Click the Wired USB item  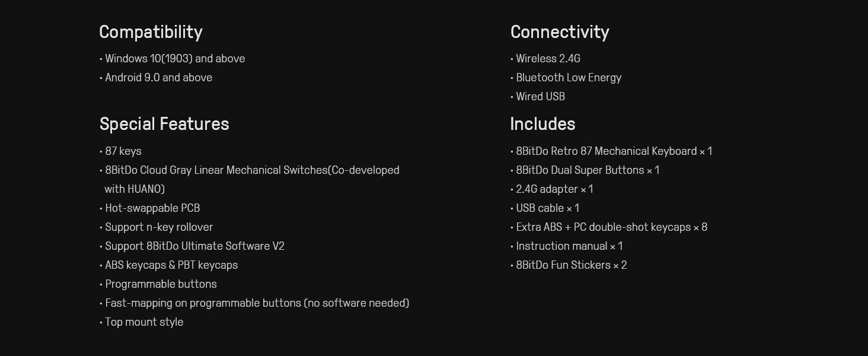(538, 97)
